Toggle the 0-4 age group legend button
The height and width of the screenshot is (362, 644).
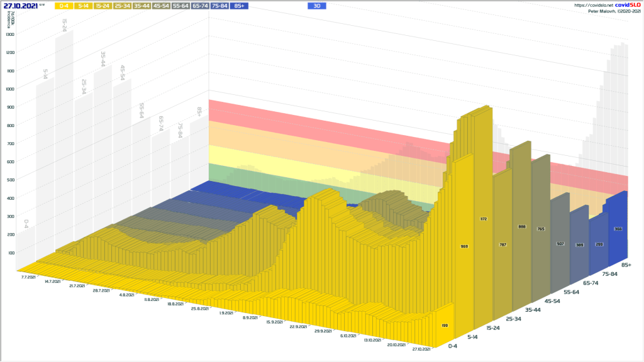point(65,6)
